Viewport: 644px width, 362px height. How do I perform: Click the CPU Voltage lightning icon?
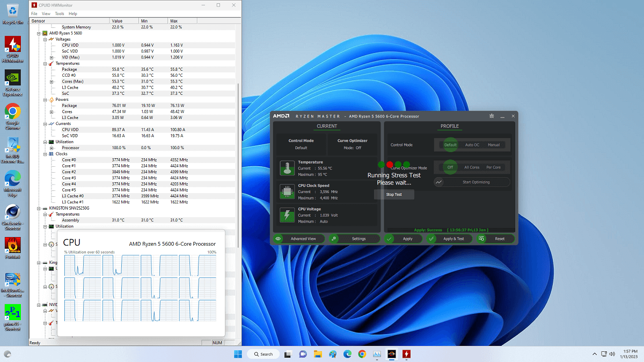tap(287, 215)
